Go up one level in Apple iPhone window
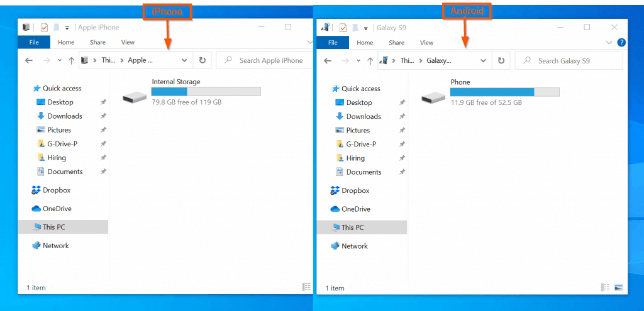 71,60
